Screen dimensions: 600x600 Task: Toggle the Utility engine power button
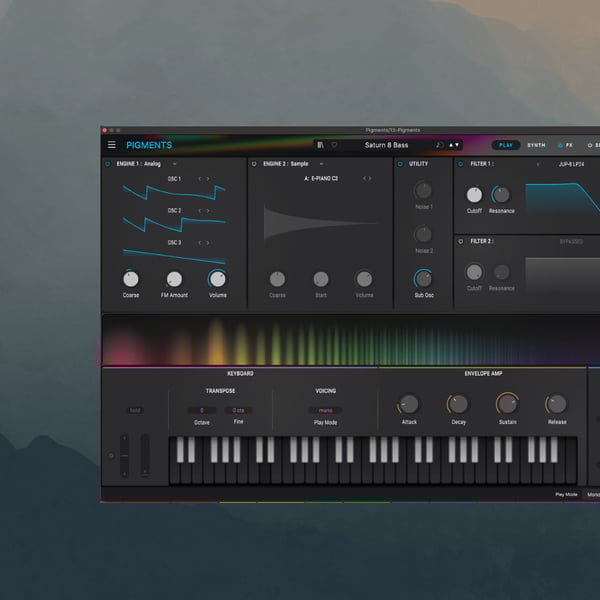point(400,164)
